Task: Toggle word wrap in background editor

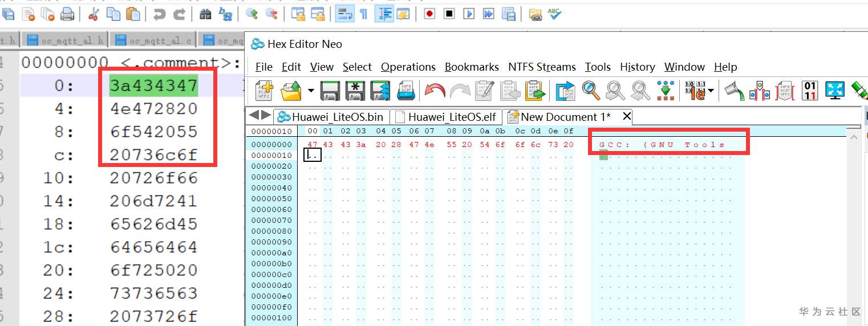Action: [x=344, y=14]
